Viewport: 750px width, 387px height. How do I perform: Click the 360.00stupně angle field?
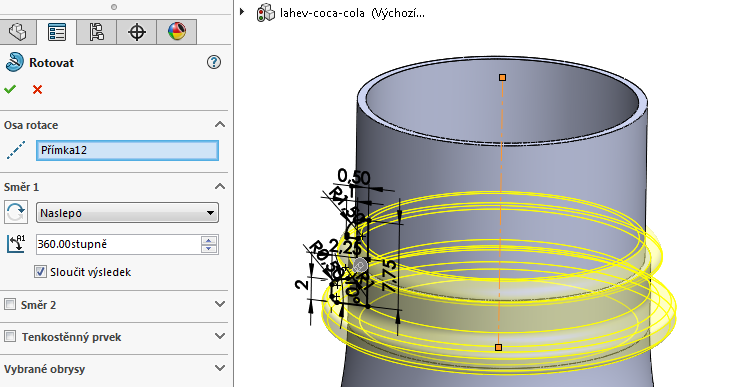pyautogui.click(x=119, y=244)
